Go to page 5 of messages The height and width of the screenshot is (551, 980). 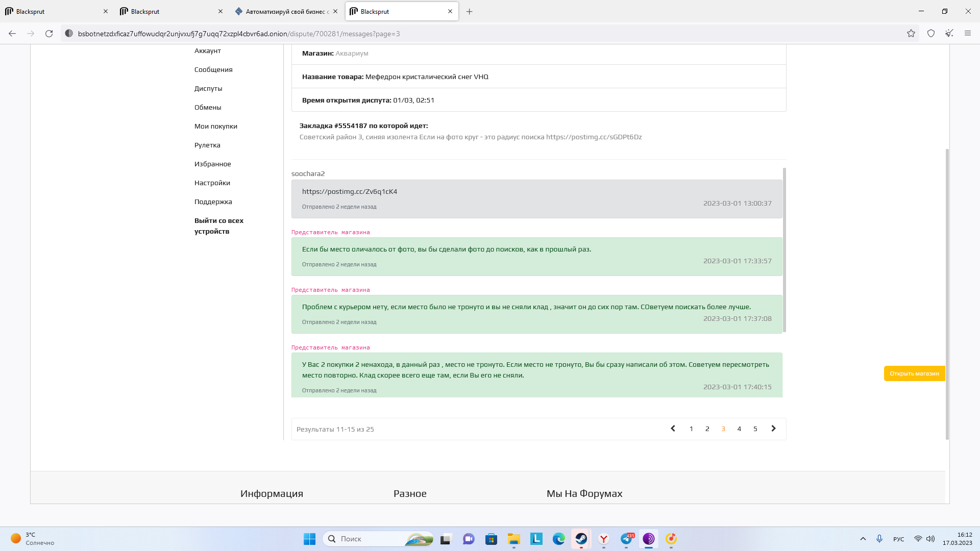755,429
